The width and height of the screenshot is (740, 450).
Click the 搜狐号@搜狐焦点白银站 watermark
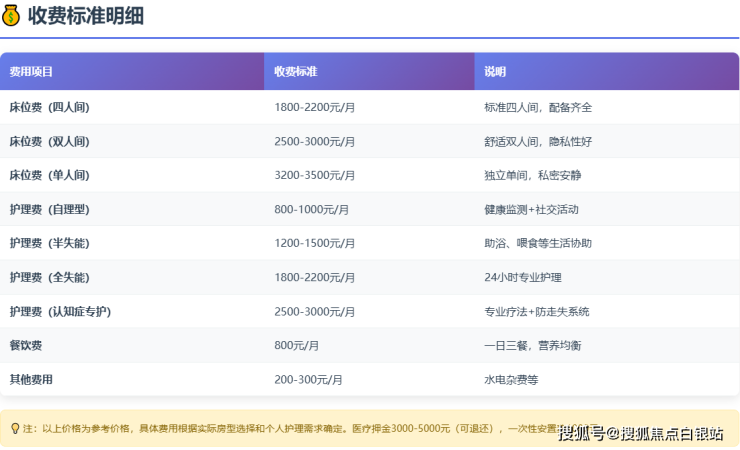[640, 433]
